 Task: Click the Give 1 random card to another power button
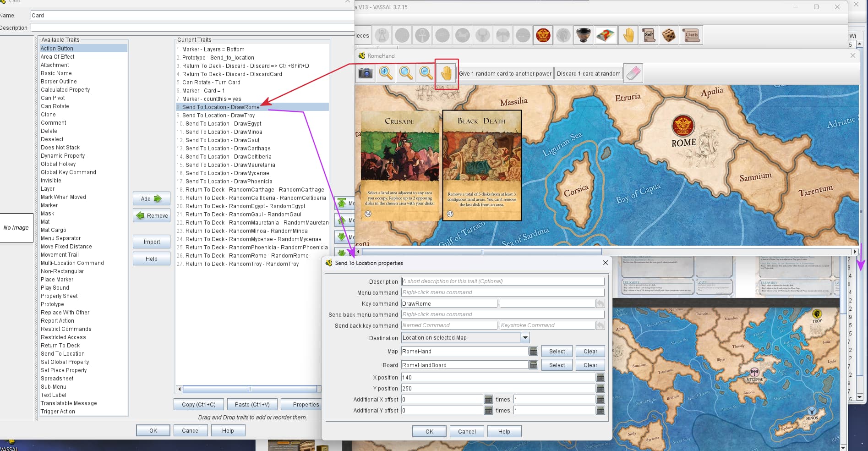pos(505,73)
